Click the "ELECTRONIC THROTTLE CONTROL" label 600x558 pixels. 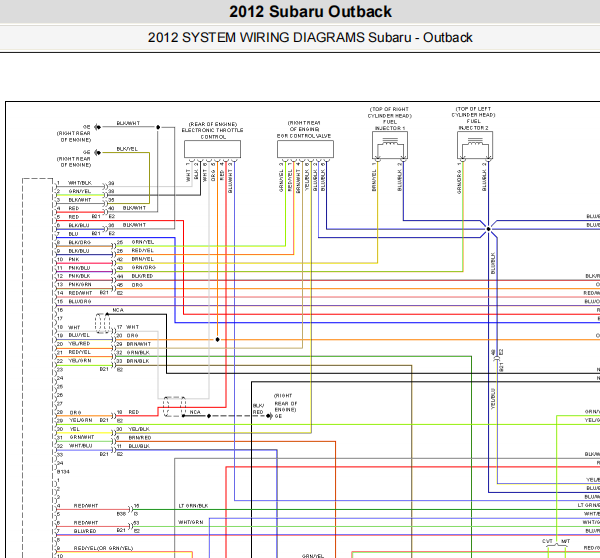coord(212,134)
